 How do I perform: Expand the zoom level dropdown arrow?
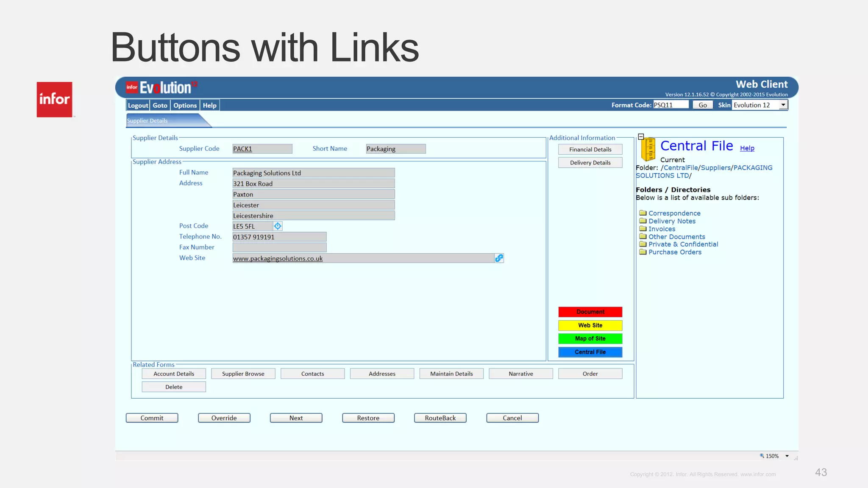point(787,456)
